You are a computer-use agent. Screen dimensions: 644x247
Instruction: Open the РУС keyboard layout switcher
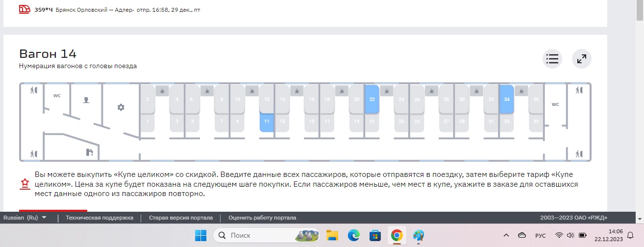(x=540, y=235)
